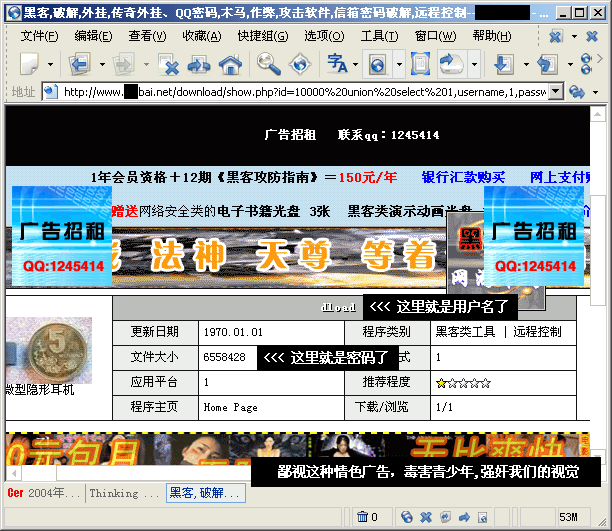Click the fullscreen window toolbar icon
Screen dimensions: 612x531
pyautogui.click(x=421, y=65)
